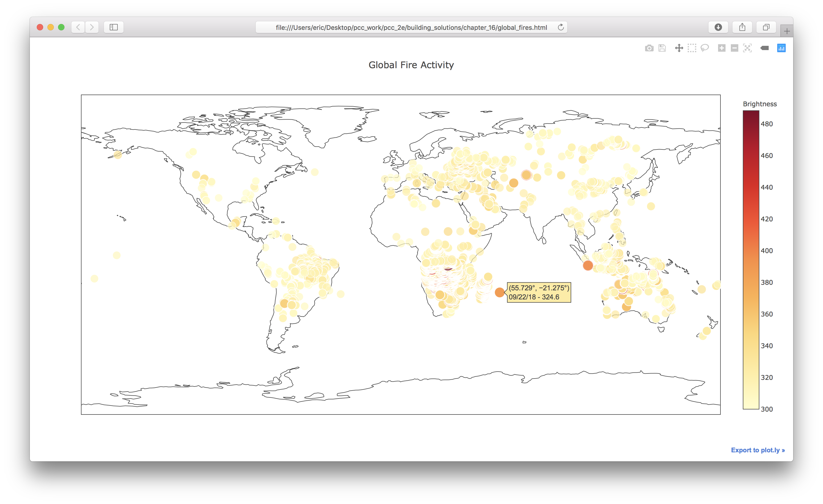Screen dimensions: 823x504
Task: Enter full screen with the green button
Action: coord(61,27)
